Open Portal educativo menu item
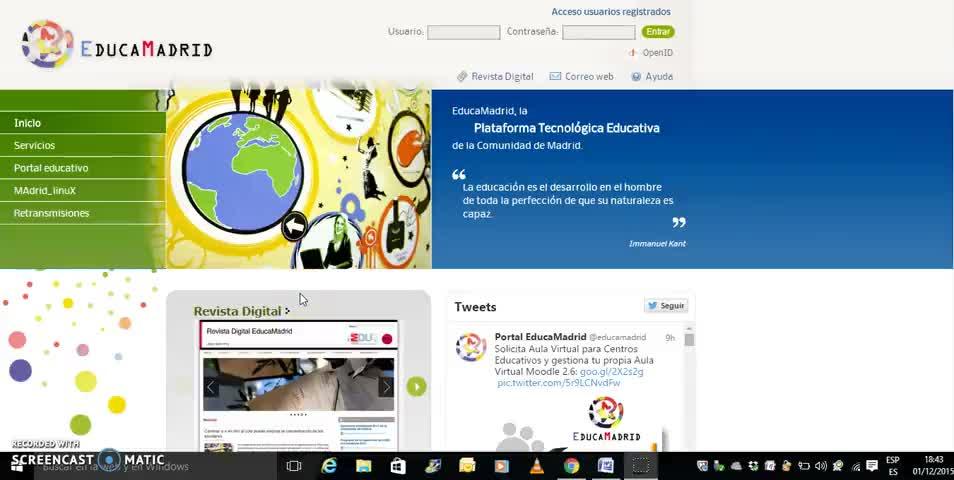 [x=83, y=168]
